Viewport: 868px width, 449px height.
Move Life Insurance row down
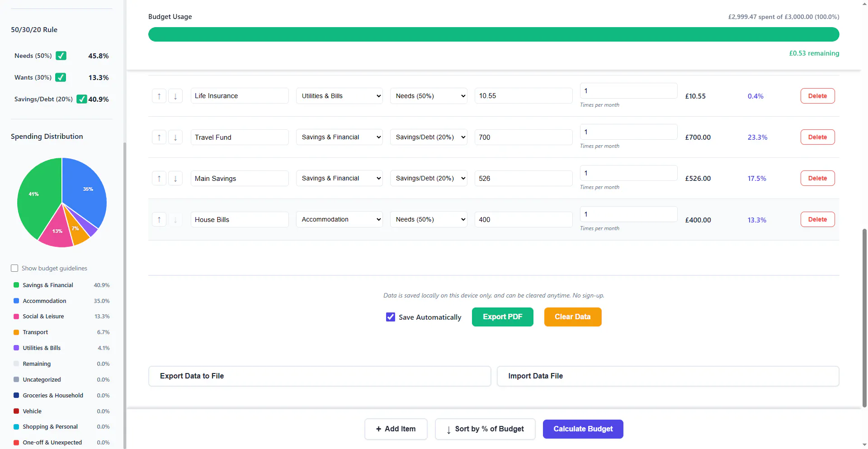(x=175, y=96)
